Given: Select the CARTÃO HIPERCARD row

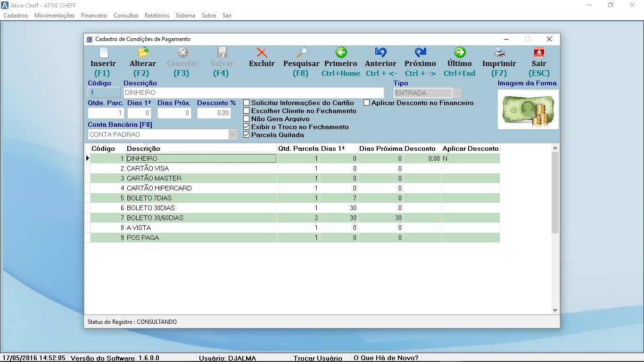Looking at the screenshot, I should 295,188.
